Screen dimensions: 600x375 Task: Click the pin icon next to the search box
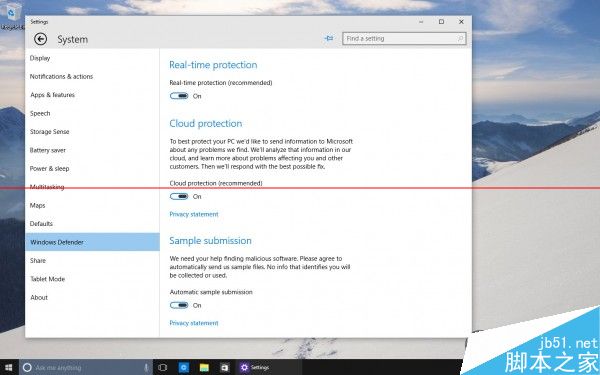[x=329, y=38]
